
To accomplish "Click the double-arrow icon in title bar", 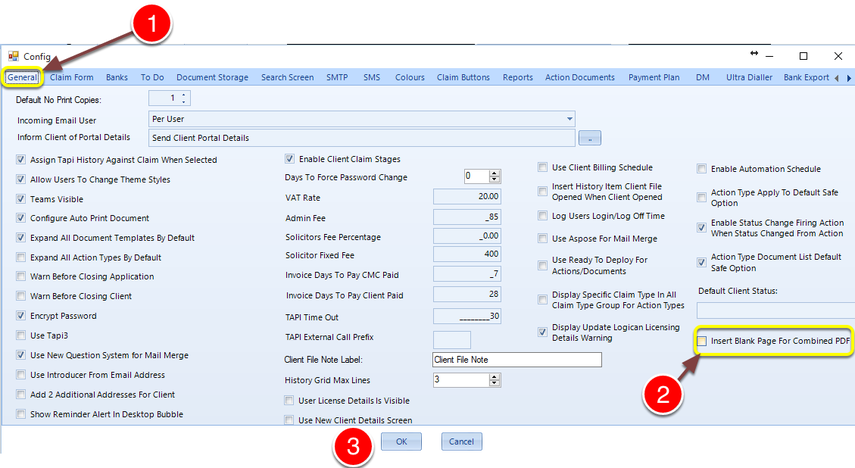I will (754, 53).
